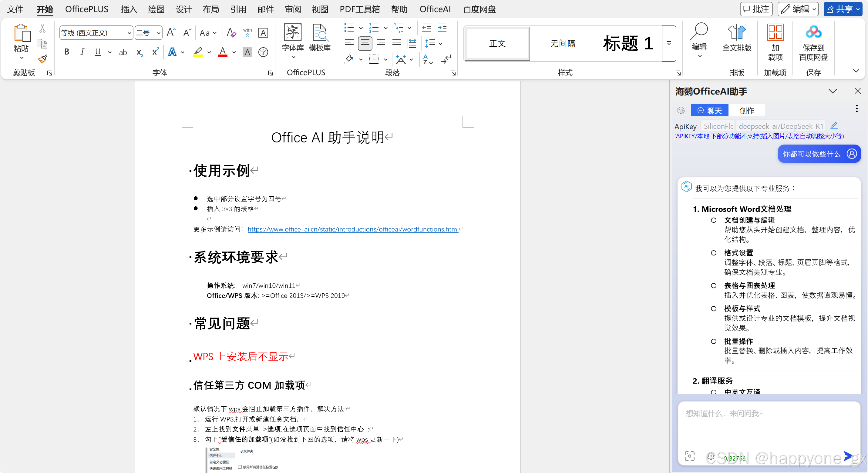The image size is (868, 473).
Task: Expand the styles gallery arrow
Action: tap(669, 43)
